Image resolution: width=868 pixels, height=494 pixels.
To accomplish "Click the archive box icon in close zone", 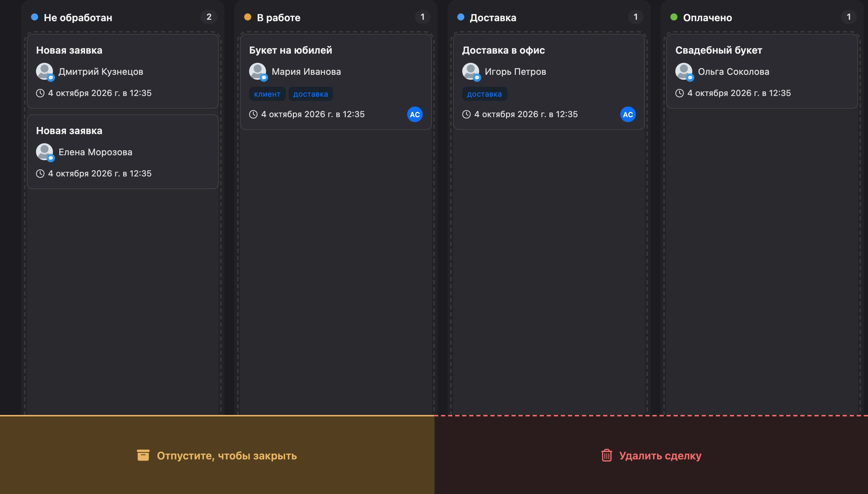I will pyautogui.click(x=143, y=455).
